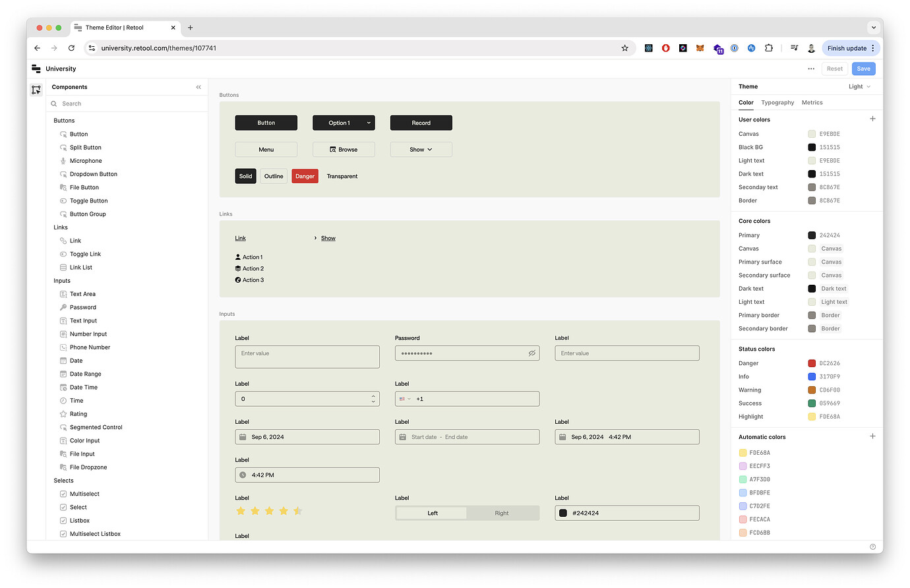Click the clock icon in 4:42 PM time field

243,475
